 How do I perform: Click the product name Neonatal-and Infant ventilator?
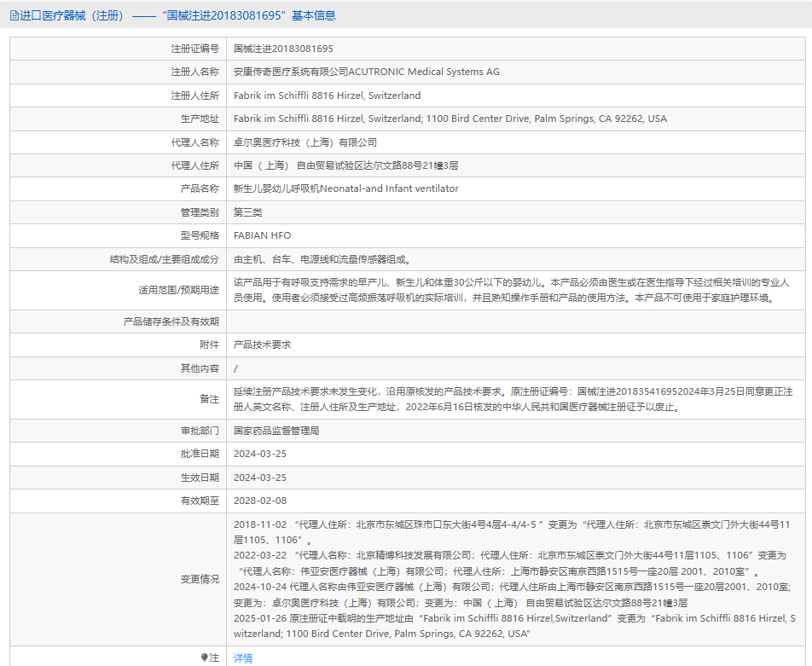tap(345, 188)
